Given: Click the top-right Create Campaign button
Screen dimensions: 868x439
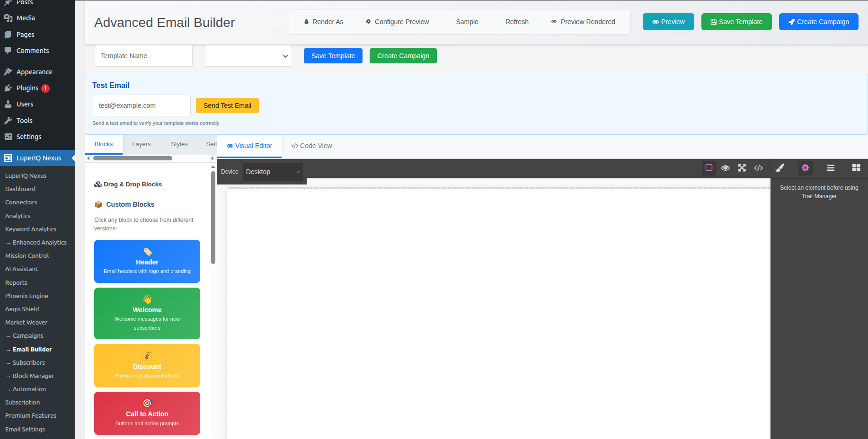Looking at the screenshot, I should (818, 22).
